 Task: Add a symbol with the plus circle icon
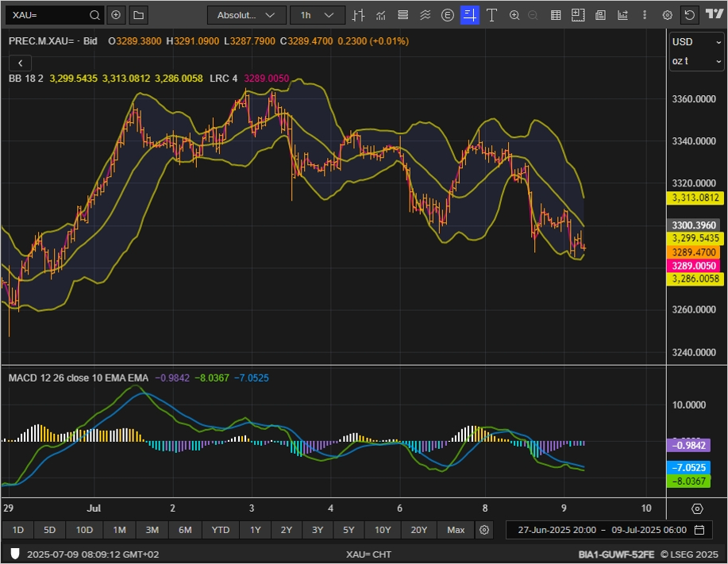point(116,15)
